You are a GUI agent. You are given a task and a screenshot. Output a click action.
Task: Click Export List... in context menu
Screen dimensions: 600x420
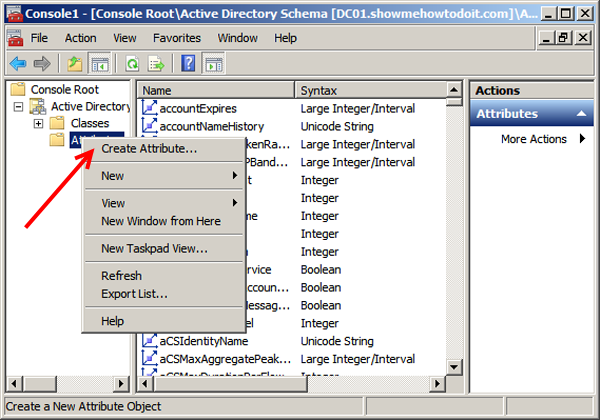[x=134, y=293]
